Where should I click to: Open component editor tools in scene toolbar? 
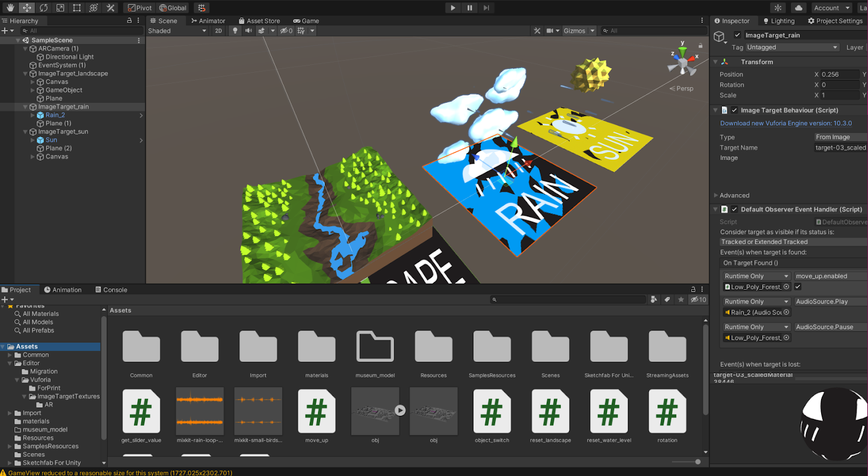[537, 31]
